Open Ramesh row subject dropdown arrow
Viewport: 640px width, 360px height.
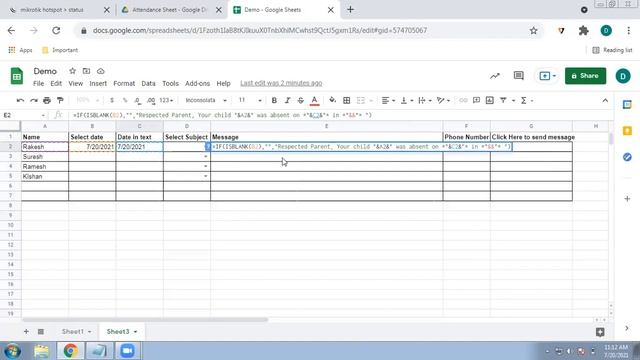(205, 167)
